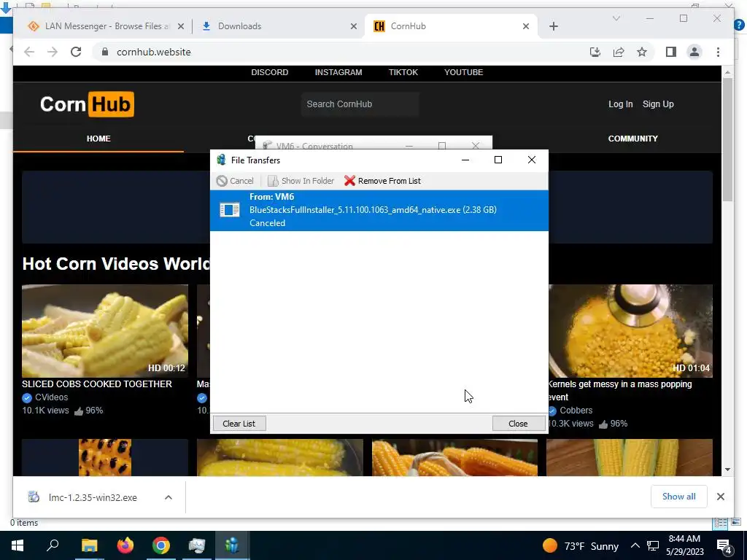
Task: Click the CornHub logo
Action: 88,104
